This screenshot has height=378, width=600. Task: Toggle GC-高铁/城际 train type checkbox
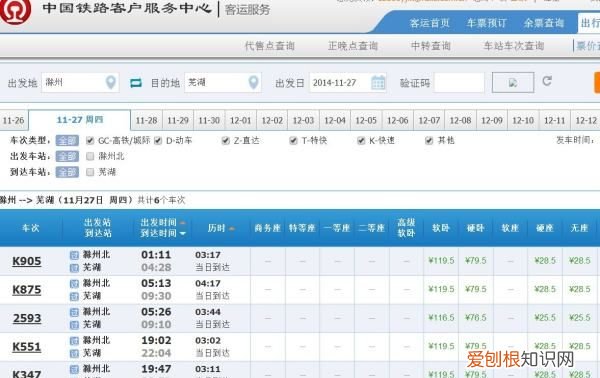point(90,141)
